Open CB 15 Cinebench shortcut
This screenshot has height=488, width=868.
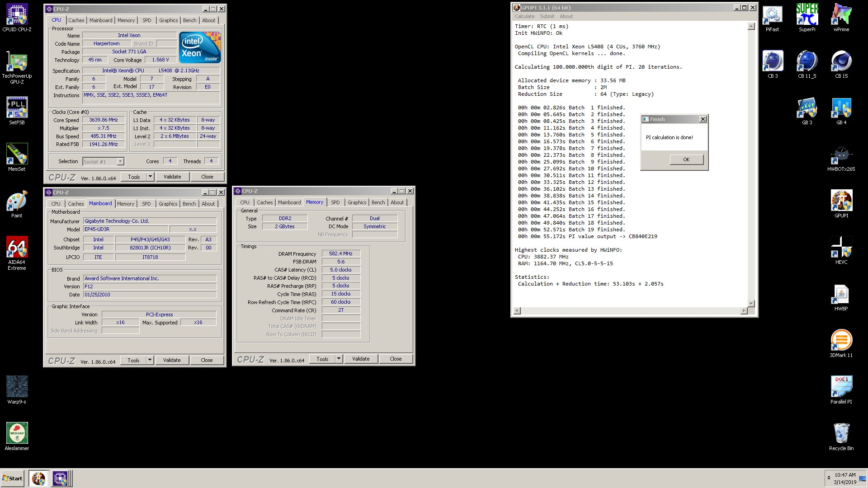pyautogui.click(x=841, y=65)
